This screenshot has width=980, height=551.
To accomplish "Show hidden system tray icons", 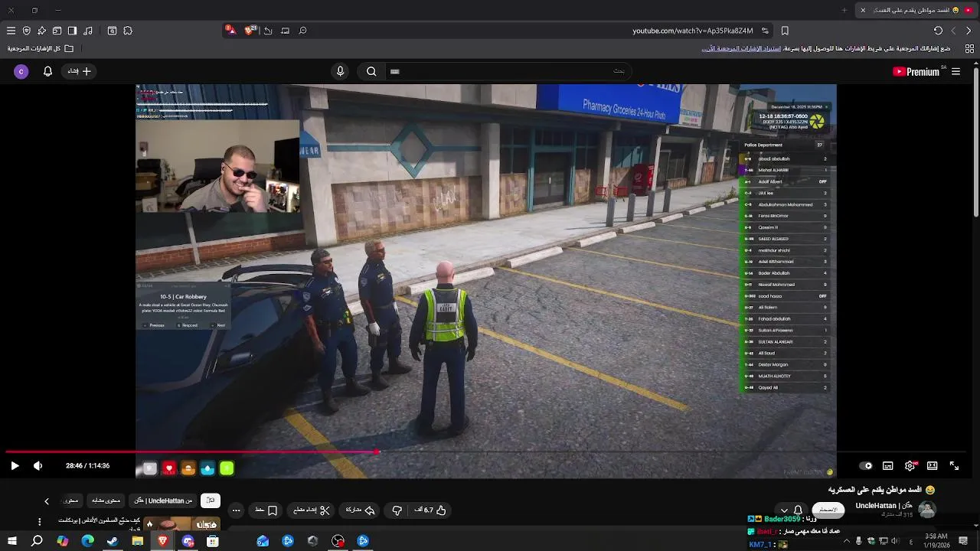I will [846, 541].
